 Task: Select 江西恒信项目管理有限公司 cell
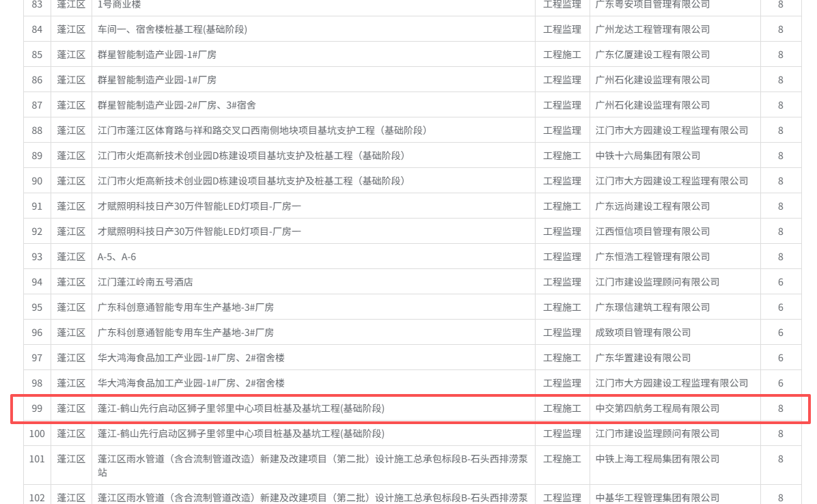[x=652, y=232]
